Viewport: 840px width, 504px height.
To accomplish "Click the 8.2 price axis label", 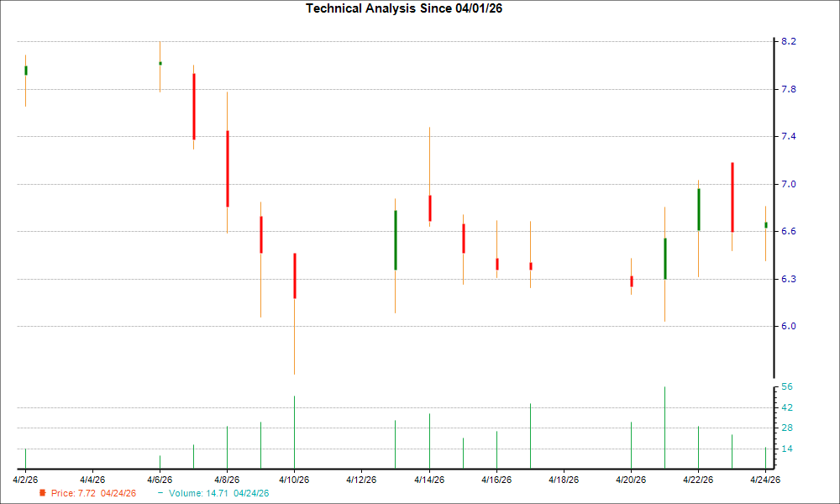I will click(x=789, y=41).
